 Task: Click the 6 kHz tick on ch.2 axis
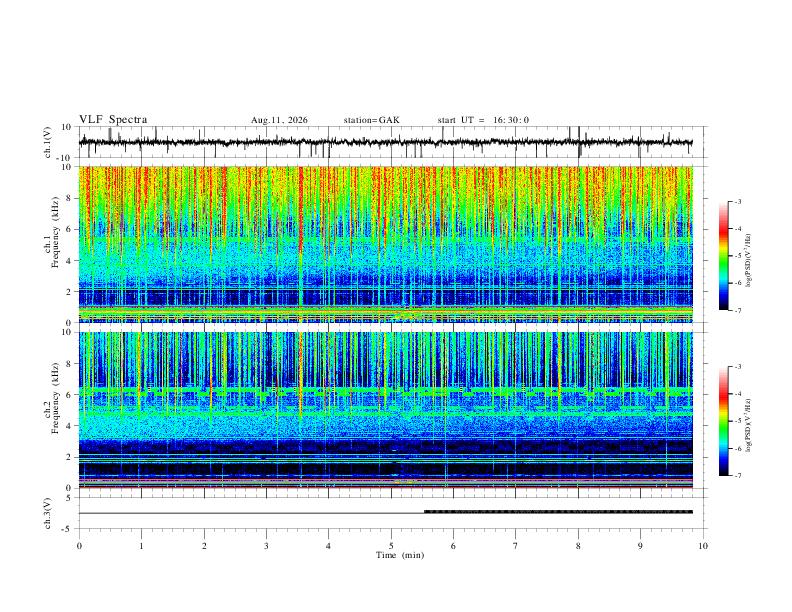click(x=70, y=394)
